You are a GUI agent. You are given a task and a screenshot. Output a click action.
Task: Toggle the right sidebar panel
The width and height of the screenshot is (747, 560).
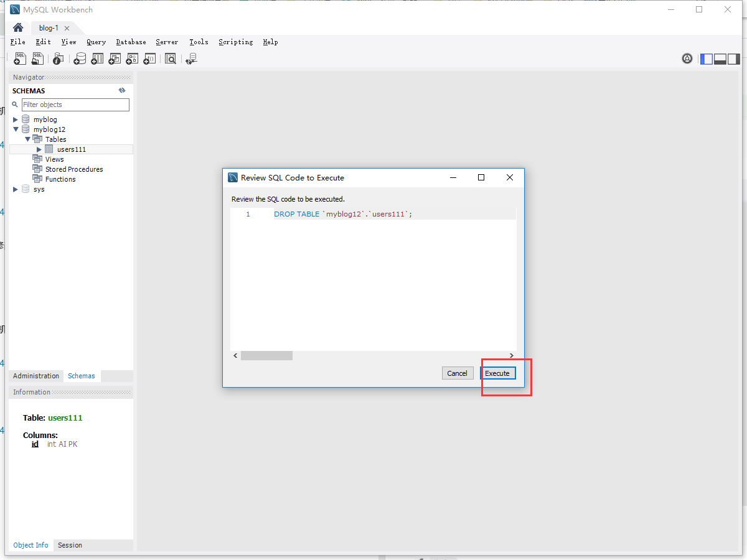coord(734,58)
